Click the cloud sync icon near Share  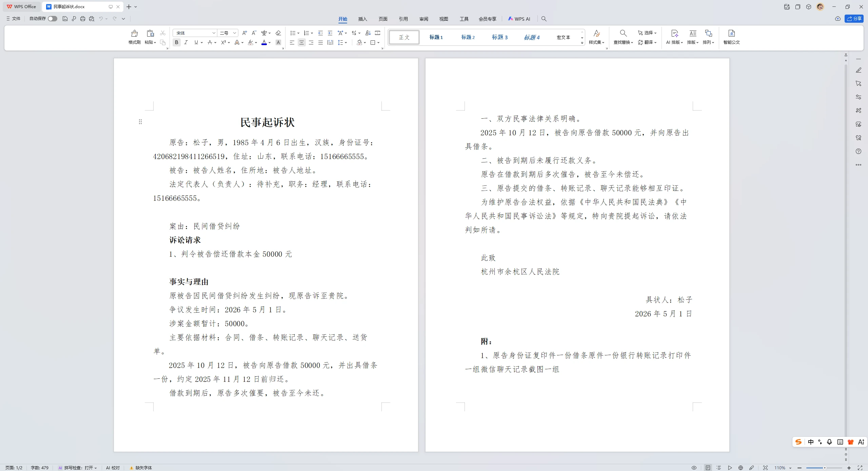(838, 19)
